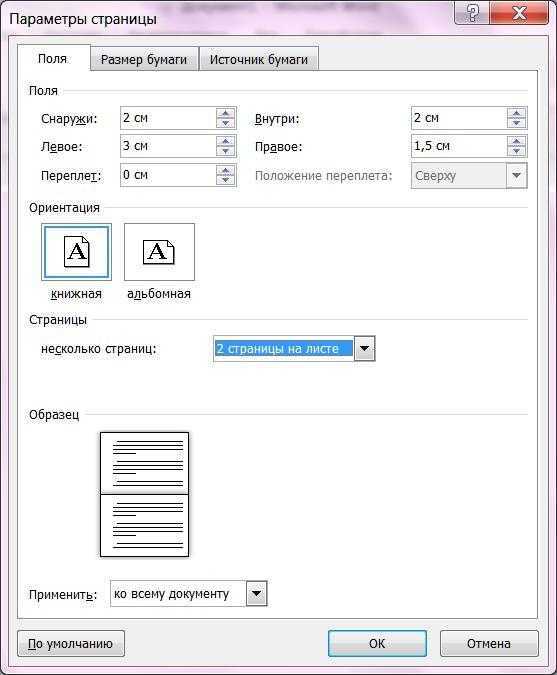Viewport: 557px width, 675px height.
Task: Select landscape orientation icon (альбомная)
Action: tap(159, 252)
